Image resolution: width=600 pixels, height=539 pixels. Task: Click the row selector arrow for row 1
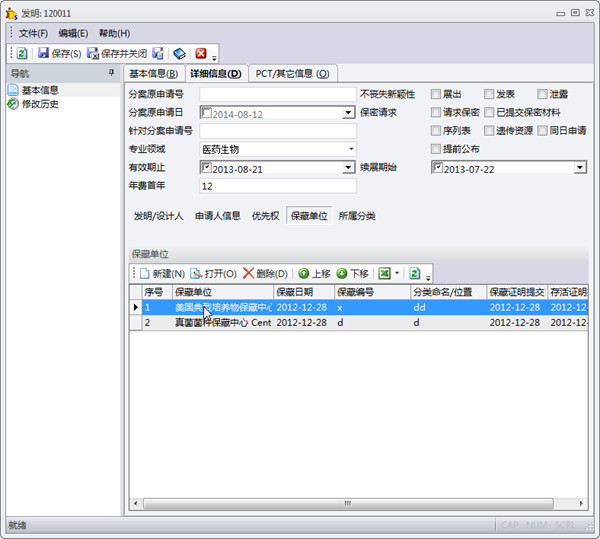[135, 307]
